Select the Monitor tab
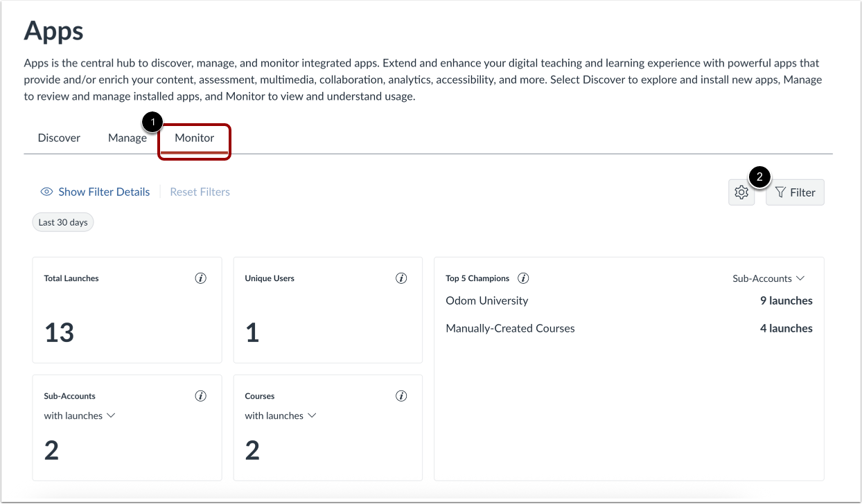The width and height of the screenshot is (862, 504). [x=194, y=137]
